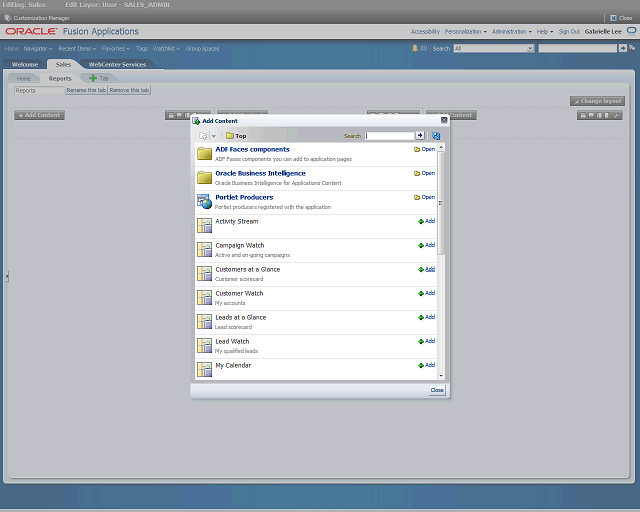The width and height of the screenshot is (640, 512).
Task: Add the Customer Watch component
Action: (x=427, y=293)
